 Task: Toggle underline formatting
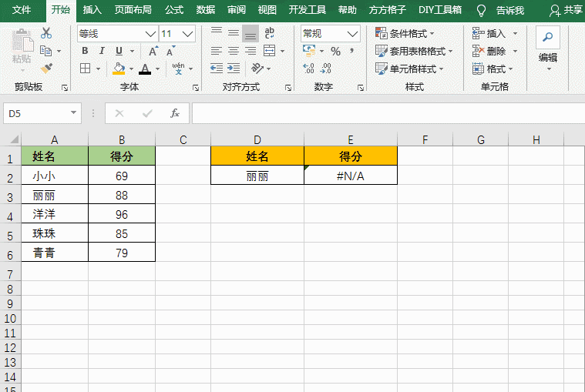[119, 51]
